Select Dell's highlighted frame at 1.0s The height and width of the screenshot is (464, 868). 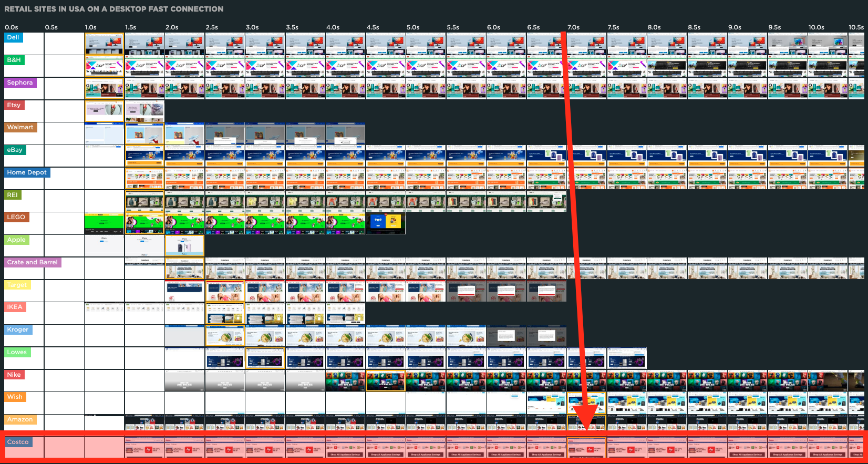pos(104,44)
